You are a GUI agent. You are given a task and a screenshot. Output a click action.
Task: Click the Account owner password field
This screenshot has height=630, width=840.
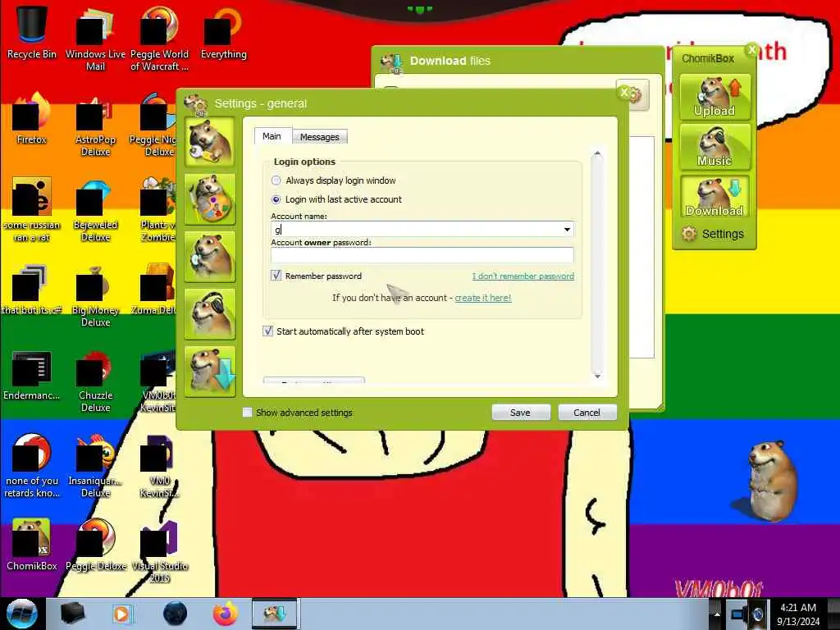click(422, 255)
